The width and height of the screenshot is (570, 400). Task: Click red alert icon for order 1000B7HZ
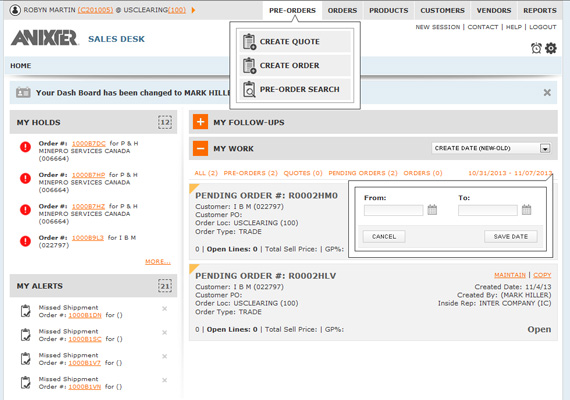25,210
